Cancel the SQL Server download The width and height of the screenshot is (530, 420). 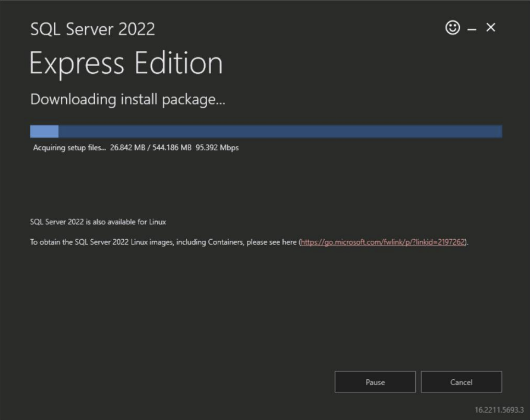coord(461,382)
